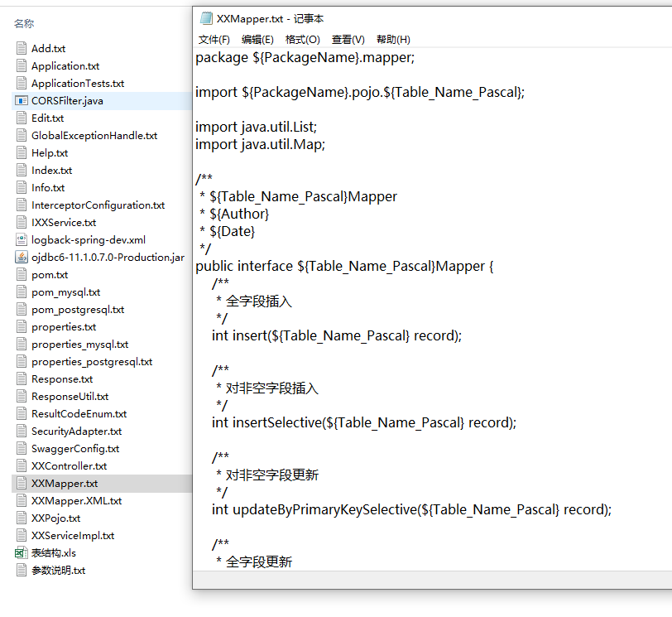Click the SecurityAdapter.txt file name
Screen dimensions: 672x617
[x=77, y=431]
